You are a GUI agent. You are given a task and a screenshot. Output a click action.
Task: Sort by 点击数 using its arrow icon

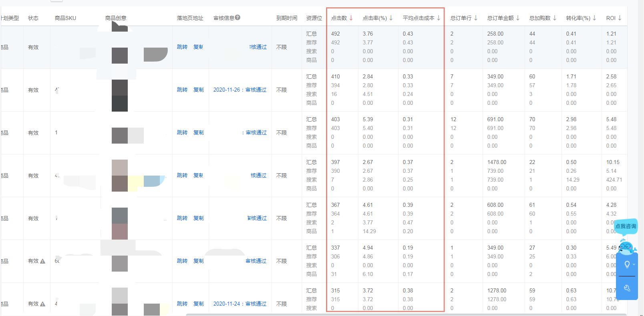point(351,18)
